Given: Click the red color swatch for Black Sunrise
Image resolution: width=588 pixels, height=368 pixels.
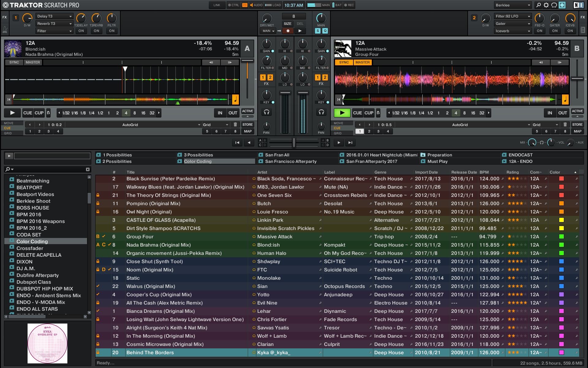Looking at the screenshot, I should click(x=561, y=178).
